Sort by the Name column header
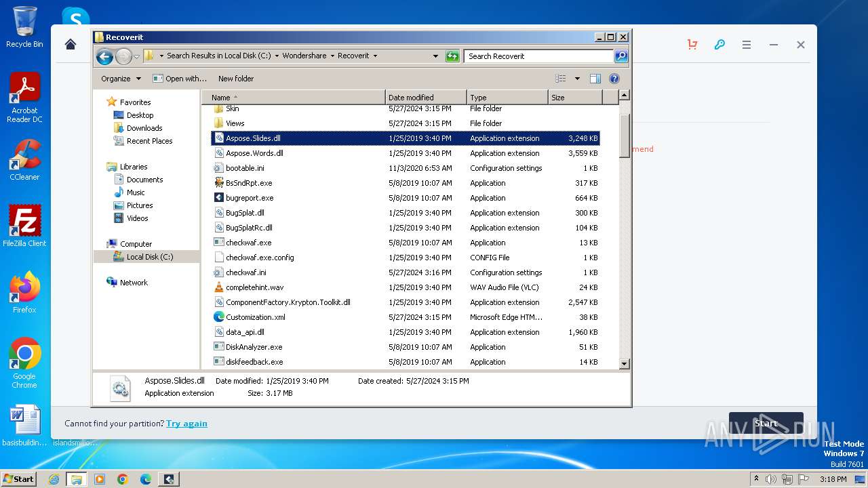The width and height of the screenshot is (868, 488). 294,98
